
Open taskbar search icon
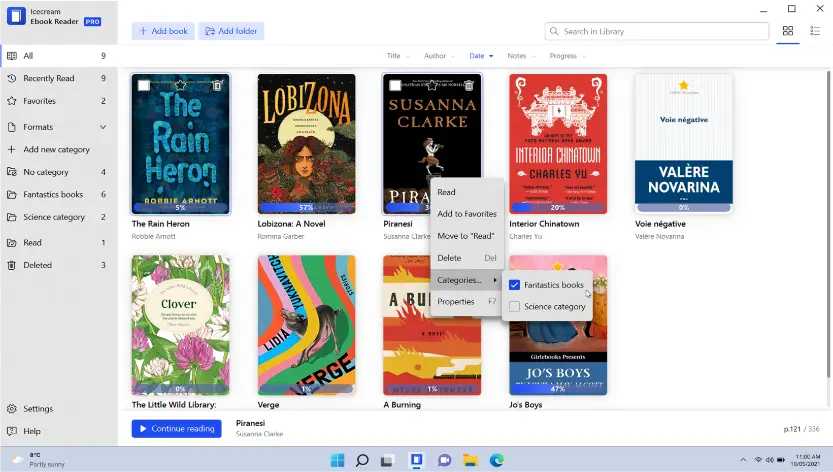coord(362,460)
